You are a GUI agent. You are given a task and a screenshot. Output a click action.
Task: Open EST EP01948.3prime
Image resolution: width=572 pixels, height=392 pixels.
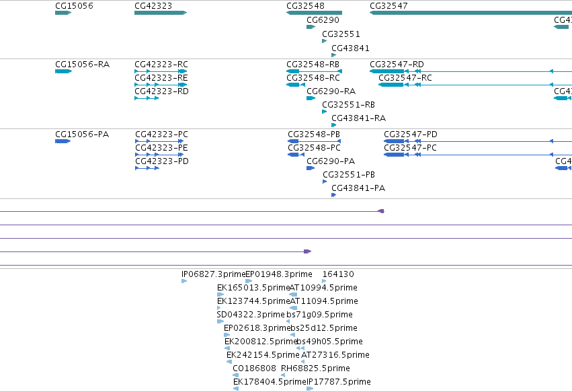tap(279, 274)
